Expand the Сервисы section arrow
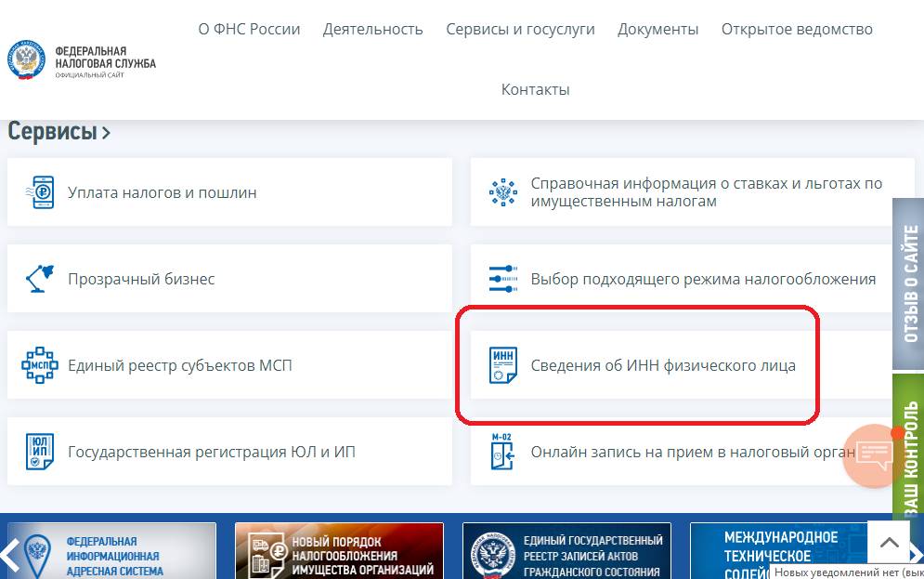This screenshot has width=924, height=579. pos(105,132)
